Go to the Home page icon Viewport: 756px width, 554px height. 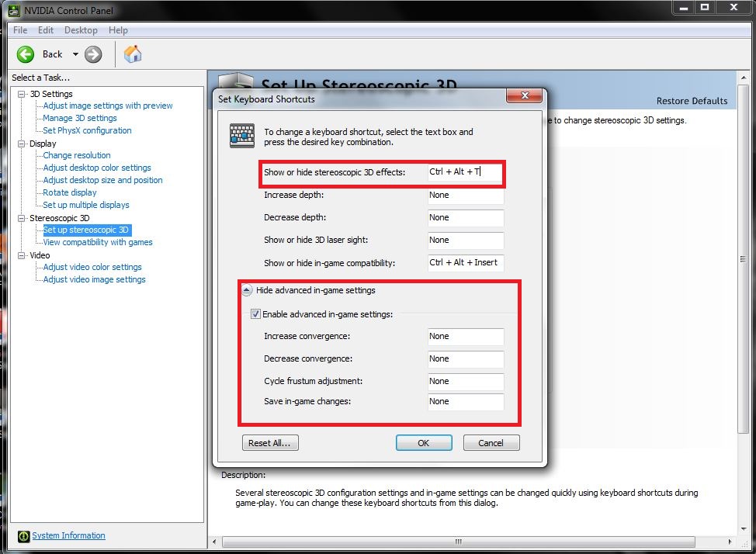[133, 54]
